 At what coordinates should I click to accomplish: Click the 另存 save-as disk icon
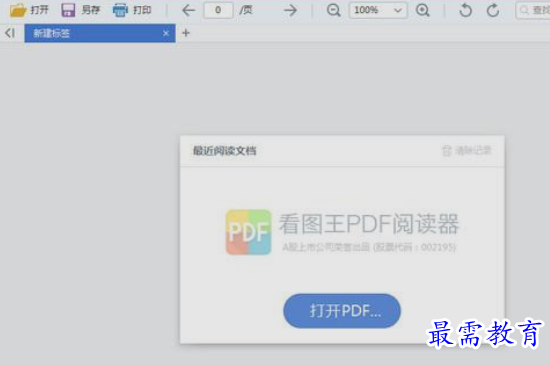coord(68,10)
